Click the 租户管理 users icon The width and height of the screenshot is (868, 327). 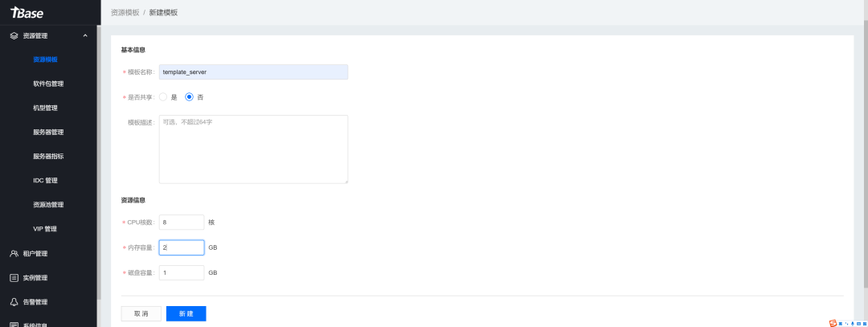(14, 254)
